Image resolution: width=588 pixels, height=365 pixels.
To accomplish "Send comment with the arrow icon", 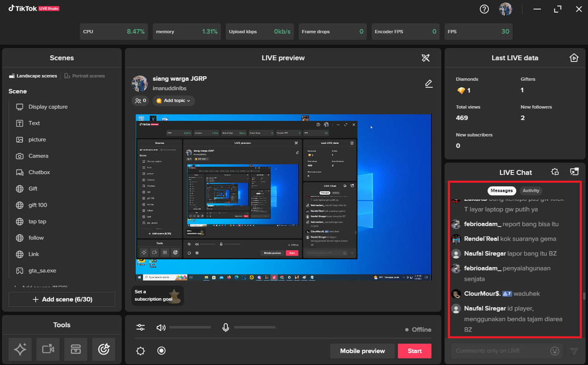I will 574,351.
